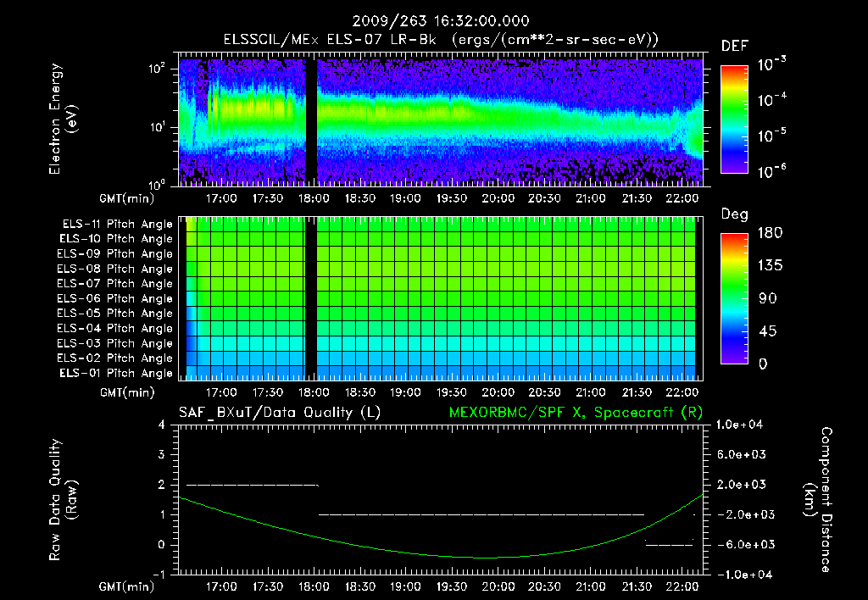Click the GMT(min) label under pitch angle panel

[x=127, y=393]
